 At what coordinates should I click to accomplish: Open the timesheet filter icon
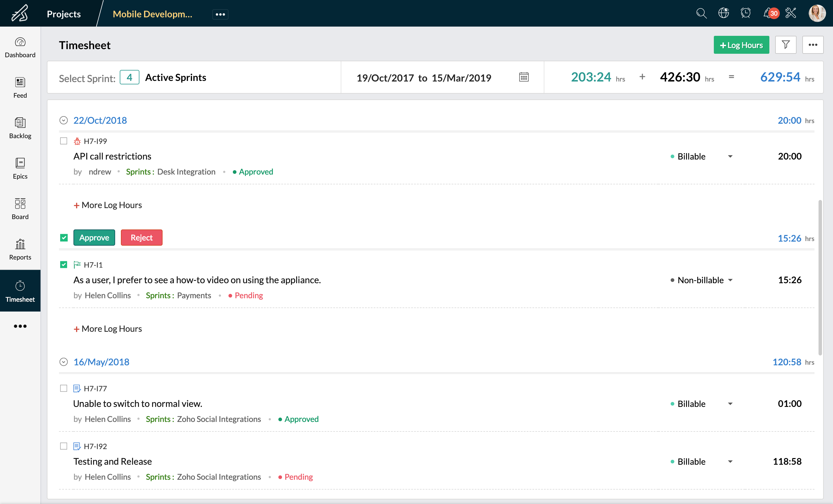(786, 45)
